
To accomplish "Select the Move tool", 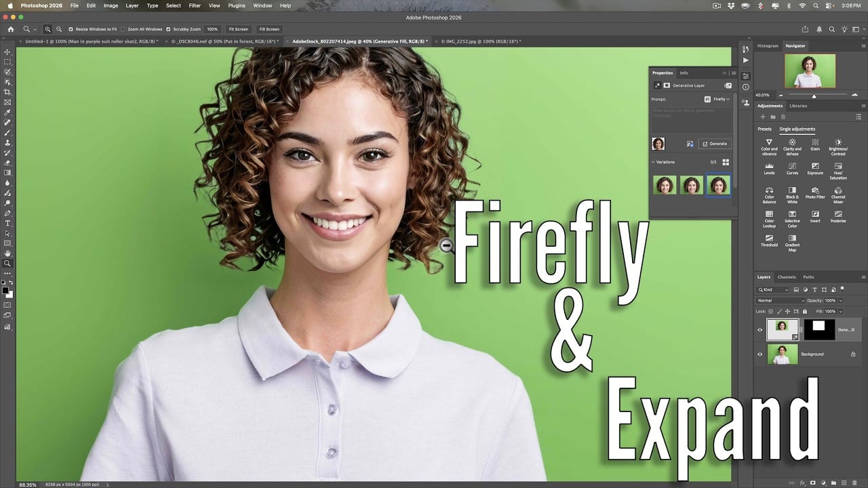I will pyautogui.click(x=7, y=52).
